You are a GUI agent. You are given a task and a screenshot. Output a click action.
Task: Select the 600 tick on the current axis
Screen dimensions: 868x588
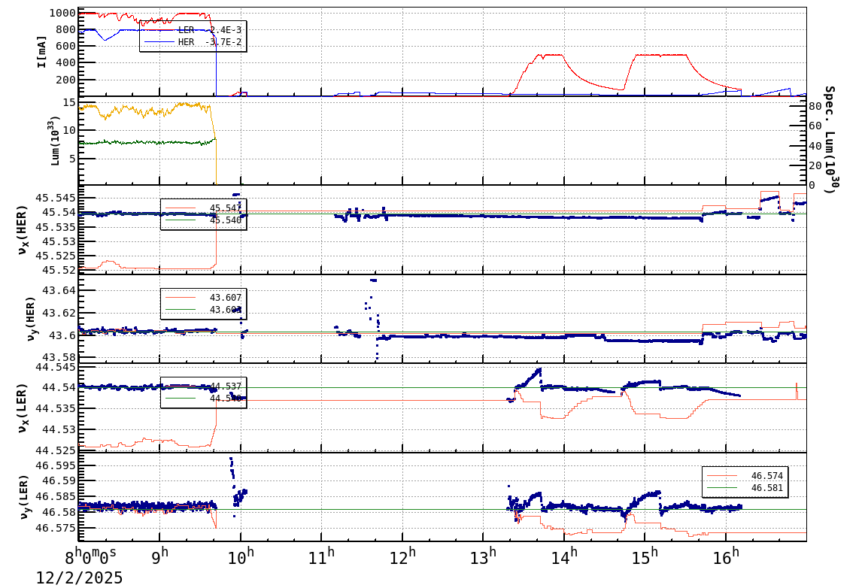pos(66,47)
